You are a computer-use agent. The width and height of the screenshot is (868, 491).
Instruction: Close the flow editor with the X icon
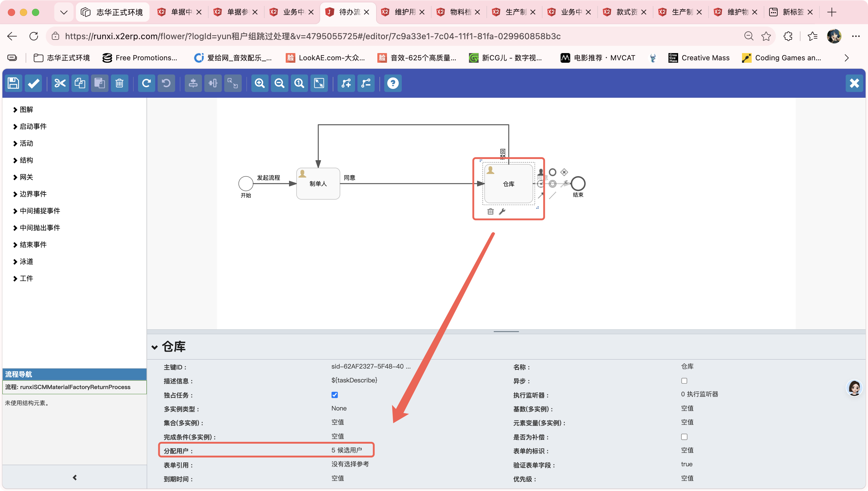click(854, 83)
